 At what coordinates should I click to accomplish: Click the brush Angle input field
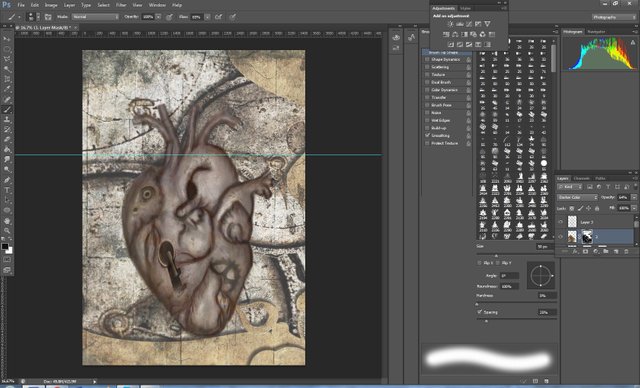pyautogui.click(x=509, y=276)
